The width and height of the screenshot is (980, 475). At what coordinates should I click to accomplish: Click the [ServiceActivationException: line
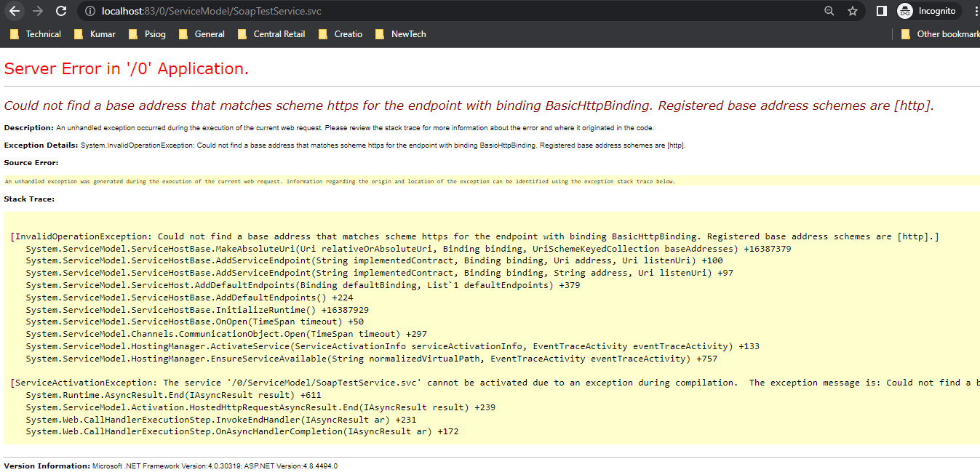point(495,383)
